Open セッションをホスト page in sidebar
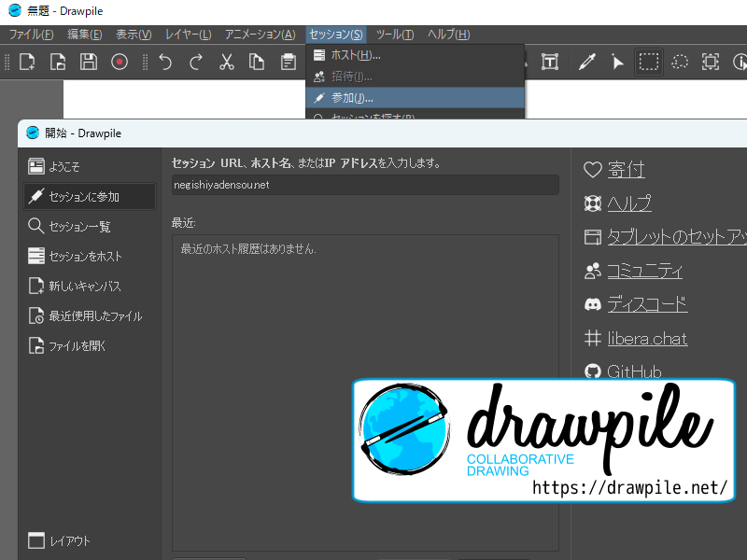This screenshot has height=560, width=747. 90,256
